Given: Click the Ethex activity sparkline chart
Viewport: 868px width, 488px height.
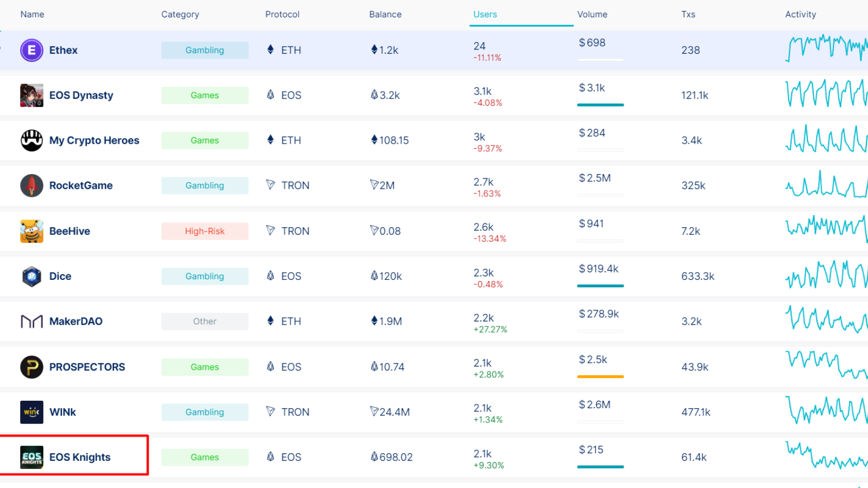Looking at the screenshot, I should [826, 48].
